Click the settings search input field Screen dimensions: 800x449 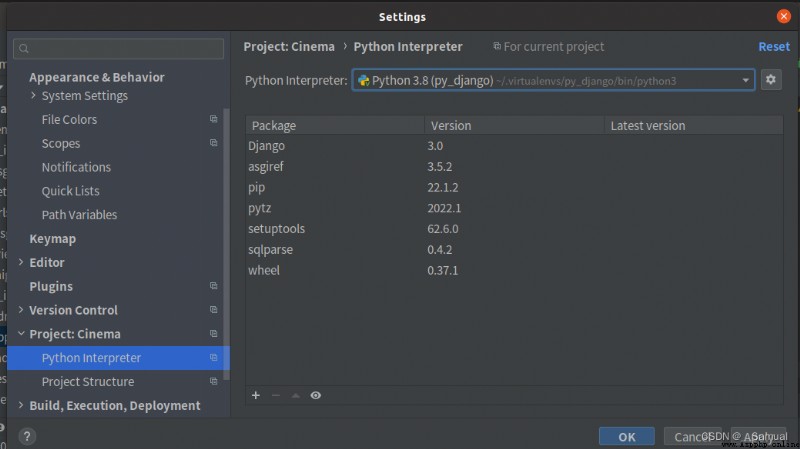[x=118, y=48]
